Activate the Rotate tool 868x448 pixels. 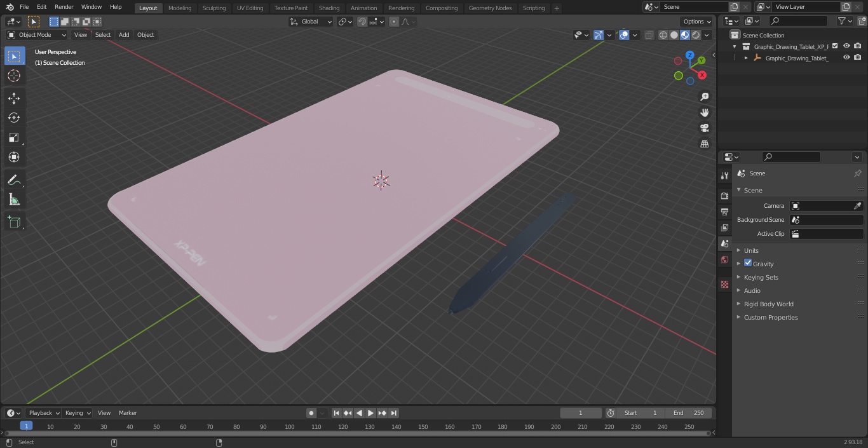14,118
